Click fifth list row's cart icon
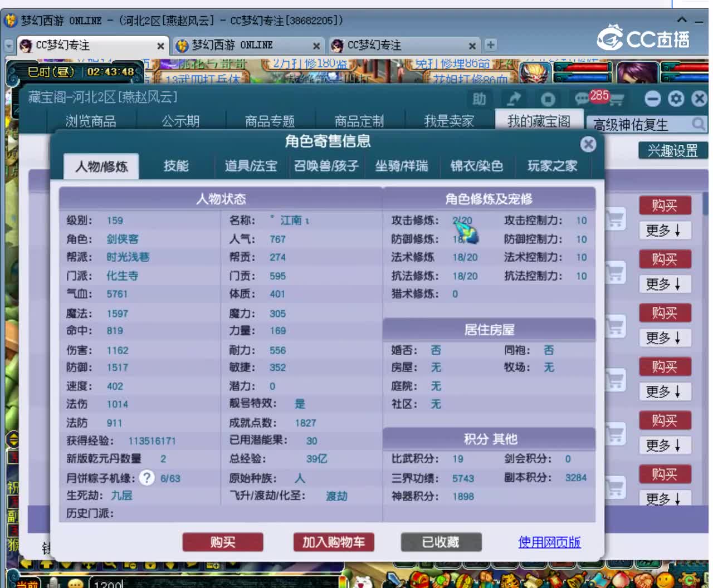This screenshot has height=588, width=713. click(616, 434)
